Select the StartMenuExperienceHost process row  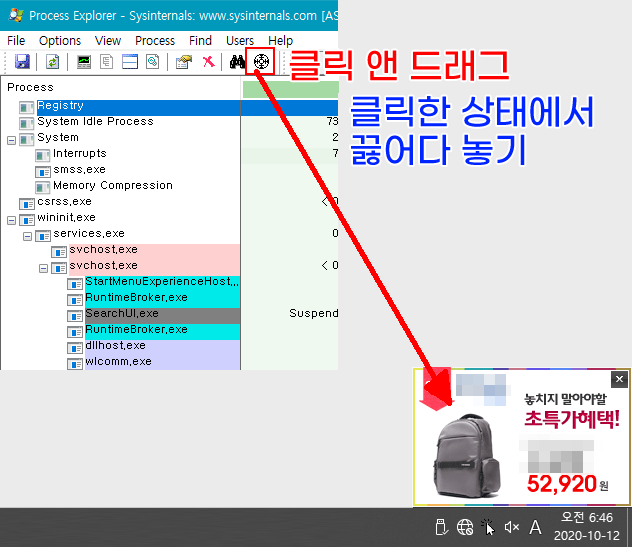pos(169,282)
